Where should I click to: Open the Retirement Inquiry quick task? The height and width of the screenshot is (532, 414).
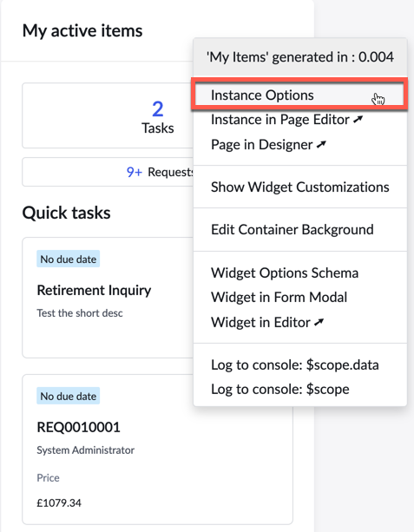click(x=108, y=298)
